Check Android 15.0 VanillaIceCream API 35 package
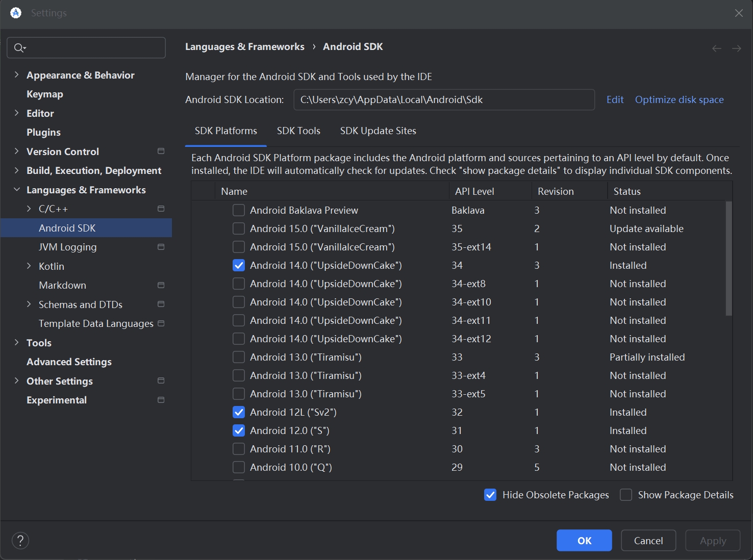The height and width of the screenshot is (560, 753). pyautogui.click(x=238, y=228)
